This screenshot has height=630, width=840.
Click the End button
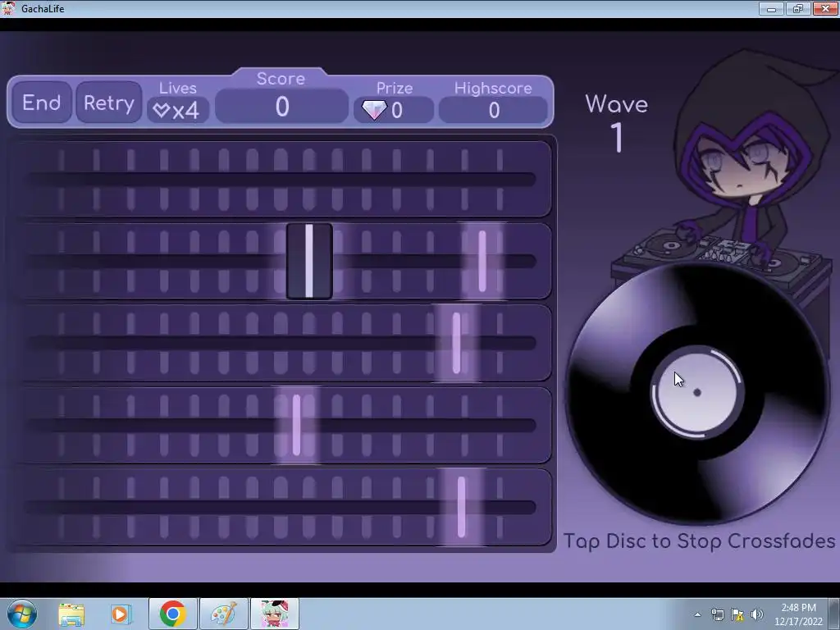[x=42, y=103]
